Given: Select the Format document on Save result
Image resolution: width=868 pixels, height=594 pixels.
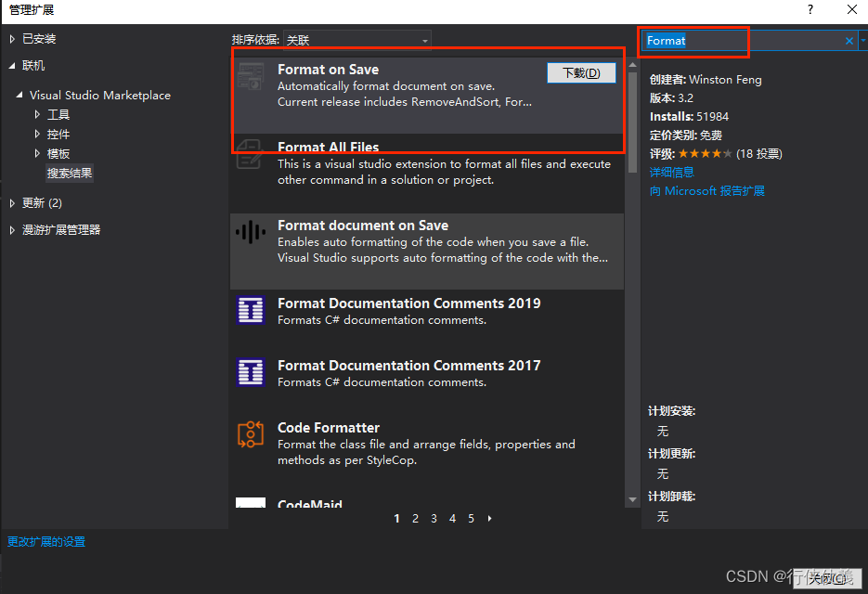Looking at the screenshot, I should [427, 252].
